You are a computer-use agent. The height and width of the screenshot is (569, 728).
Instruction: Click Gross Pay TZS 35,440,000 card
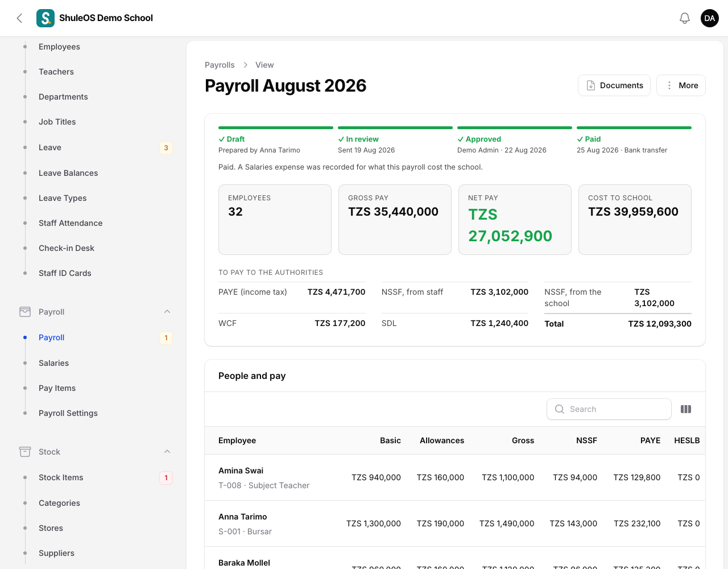(395, 220)
